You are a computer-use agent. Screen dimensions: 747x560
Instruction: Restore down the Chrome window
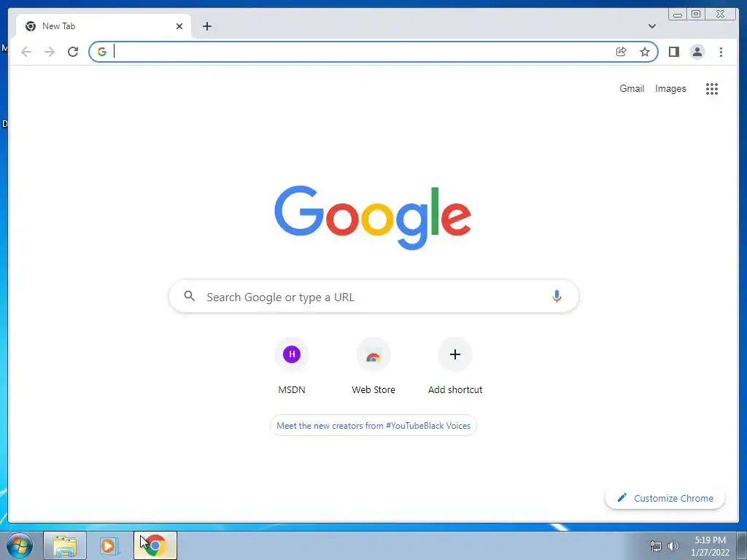(696, 15)
